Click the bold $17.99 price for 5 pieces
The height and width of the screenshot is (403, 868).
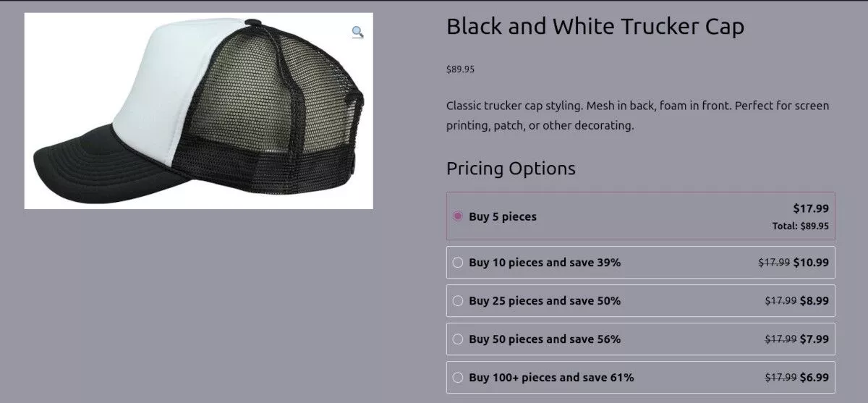[x=811, y=208]
